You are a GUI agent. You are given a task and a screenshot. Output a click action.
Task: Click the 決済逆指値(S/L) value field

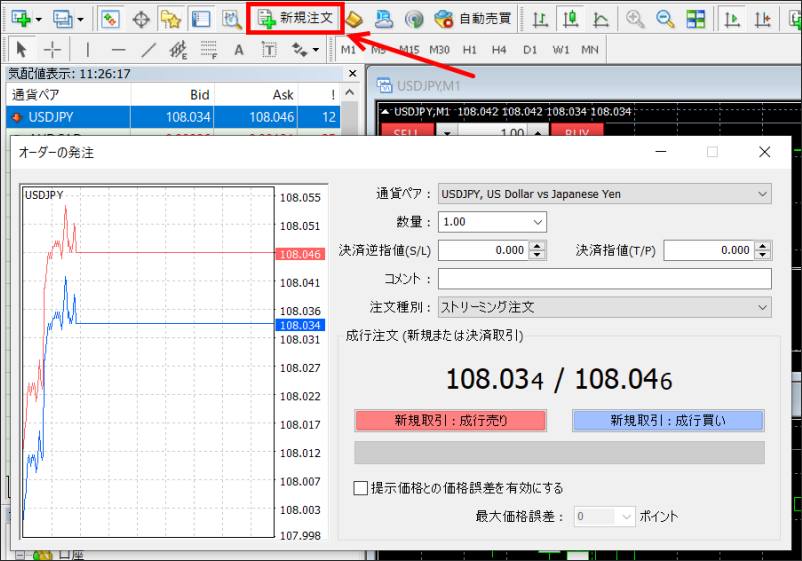pos(483,251)
